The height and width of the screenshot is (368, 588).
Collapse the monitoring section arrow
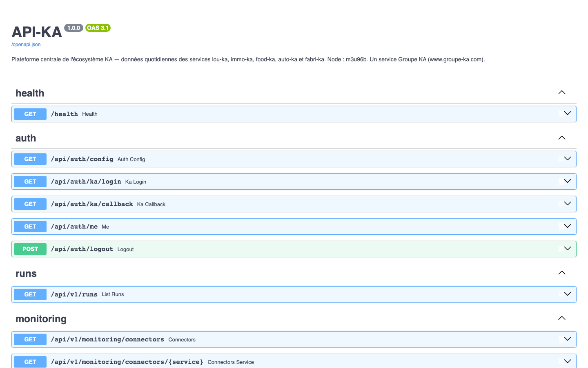click(562, 318)
